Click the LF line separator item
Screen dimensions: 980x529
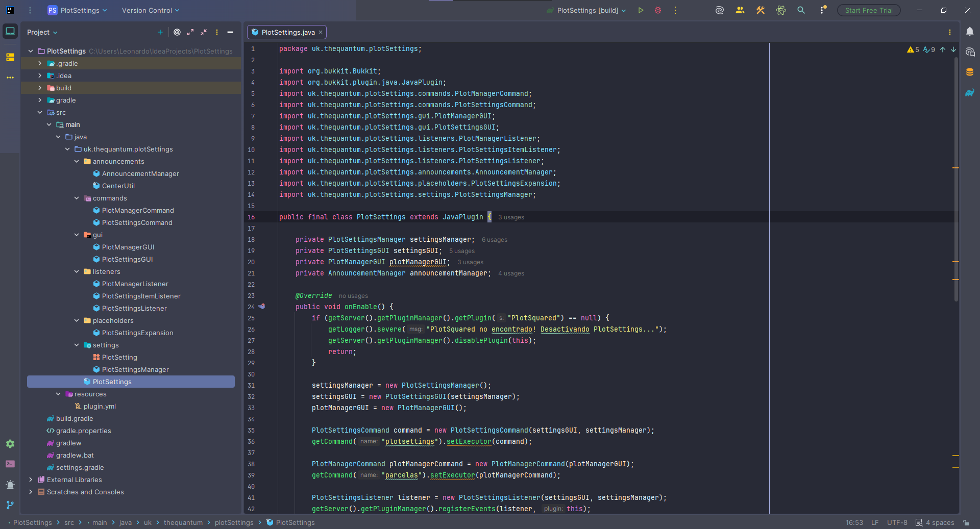click(x=875, y=522)
